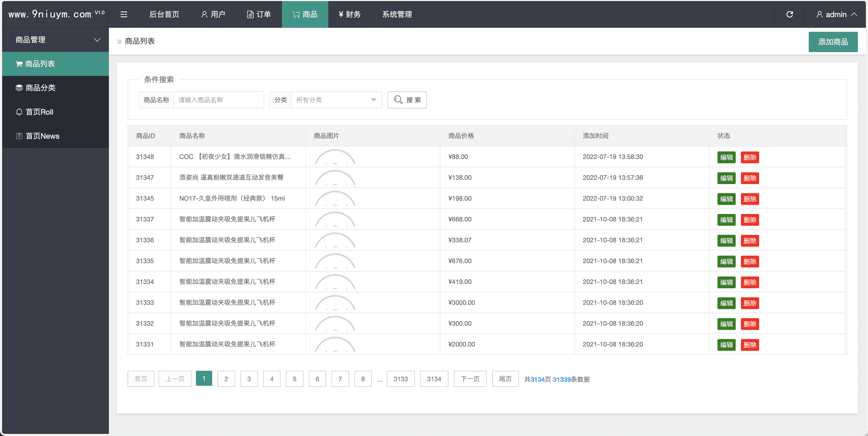This screenshot has width=868, height=436.
Task: Open 系统管理 top menu
Action: point(397,15)
